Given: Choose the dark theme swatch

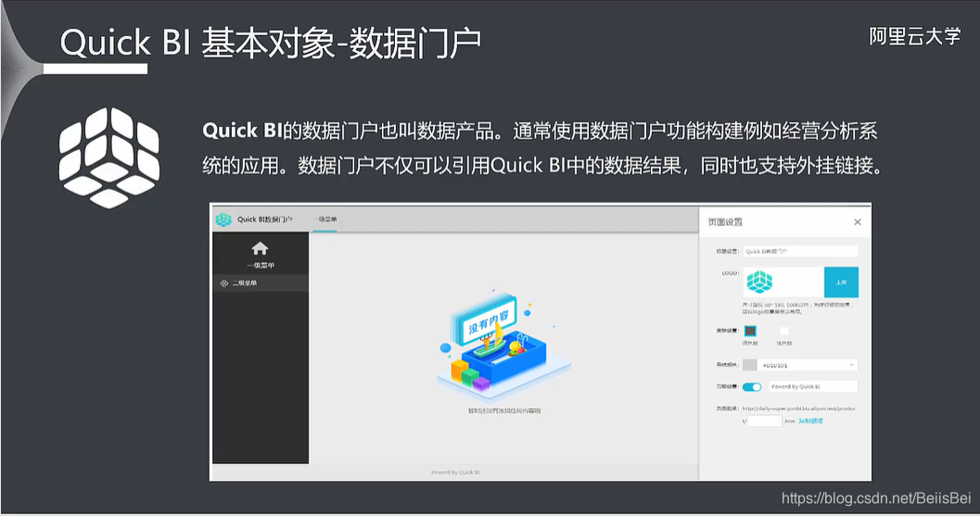Looking at the screenshot, I should (x=750, y=331).
